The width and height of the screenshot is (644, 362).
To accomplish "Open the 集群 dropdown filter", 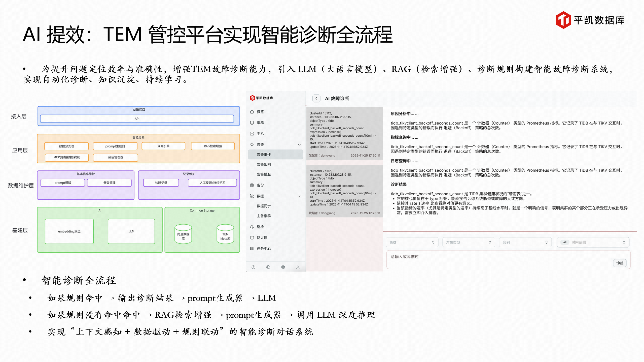I will click(412, 242).
